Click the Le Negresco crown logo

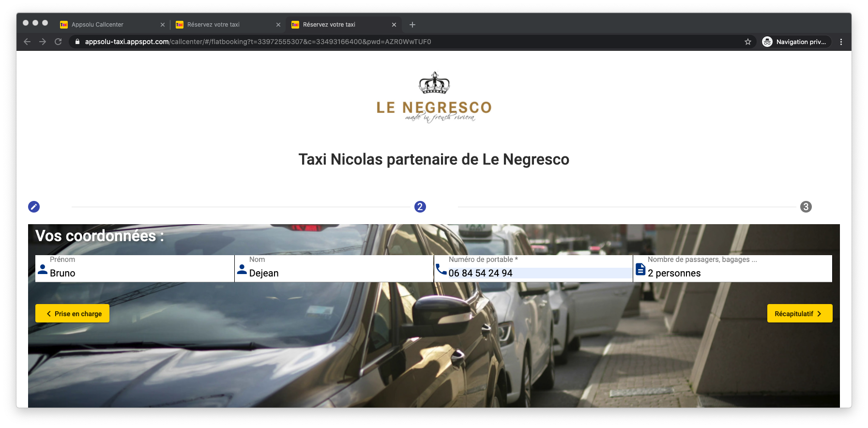pyautogui.click(x=434, y=97)
